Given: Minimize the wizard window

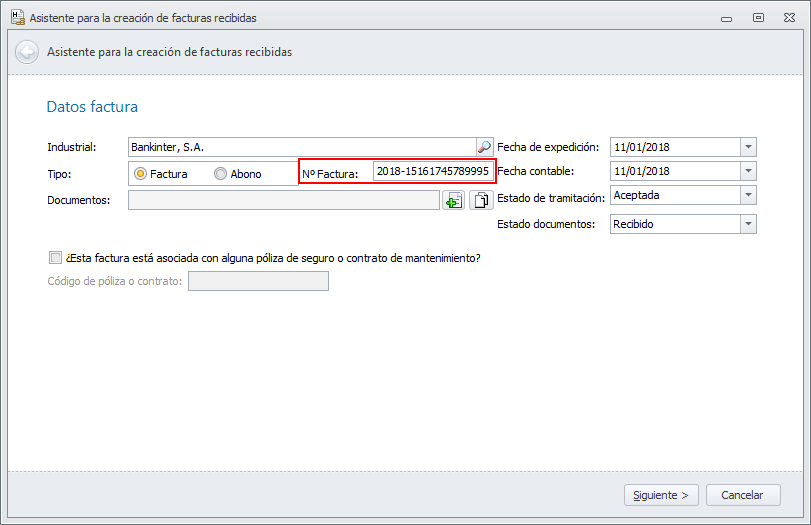Looking at the screenshot, I should click(726, 19).
